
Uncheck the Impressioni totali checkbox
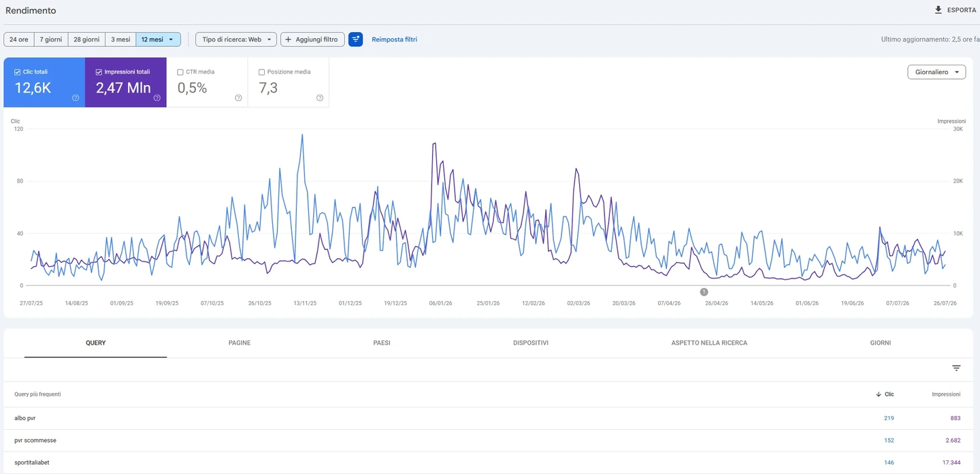(99, 72)
